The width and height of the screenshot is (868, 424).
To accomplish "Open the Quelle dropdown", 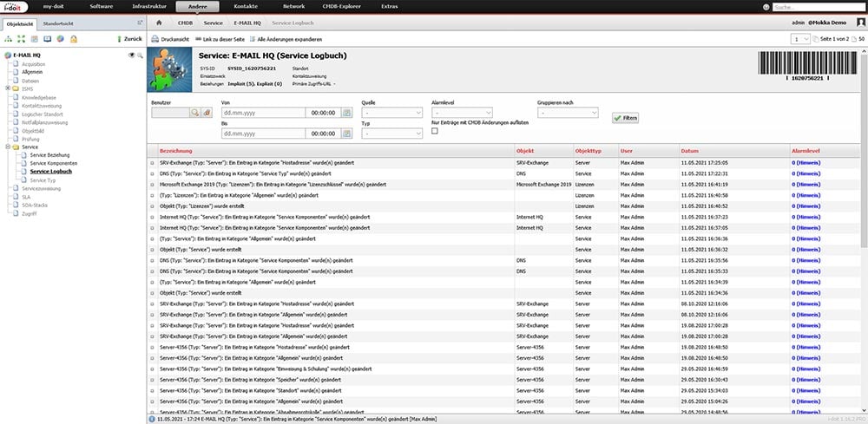I will 392,112.
